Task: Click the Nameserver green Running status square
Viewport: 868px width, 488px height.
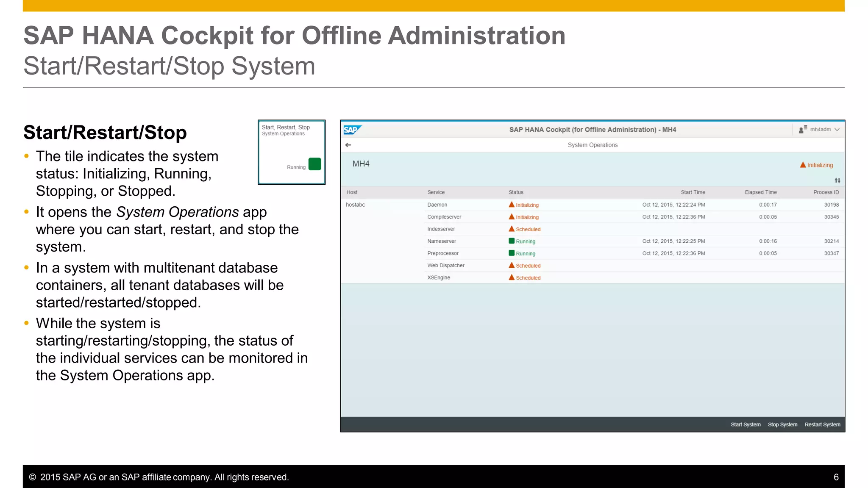Action: [512, 241]
